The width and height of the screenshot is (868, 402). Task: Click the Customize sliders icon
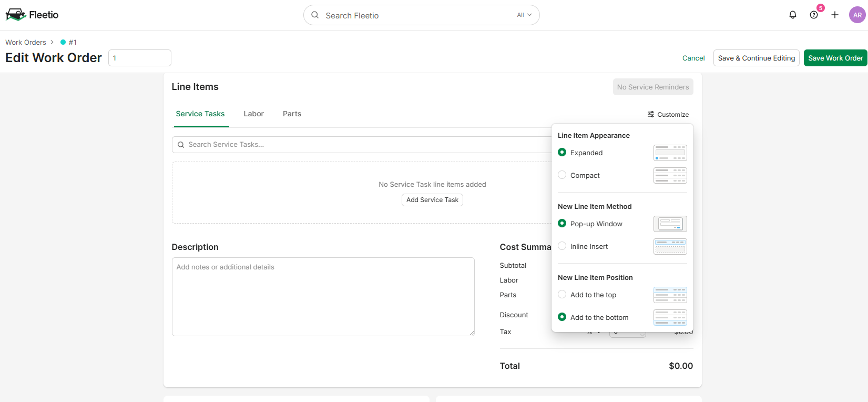pyautogui.click(x=651, y=114)
